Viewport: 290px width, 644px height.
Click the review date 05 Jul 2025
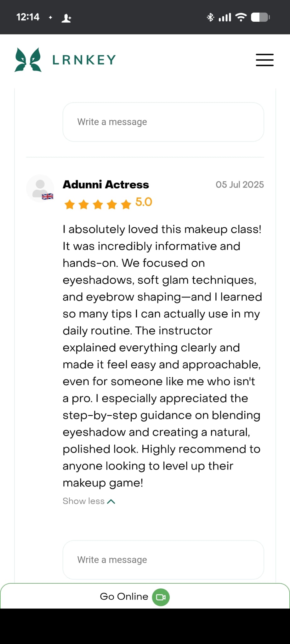pyautogui.click(x=240, y=185)
